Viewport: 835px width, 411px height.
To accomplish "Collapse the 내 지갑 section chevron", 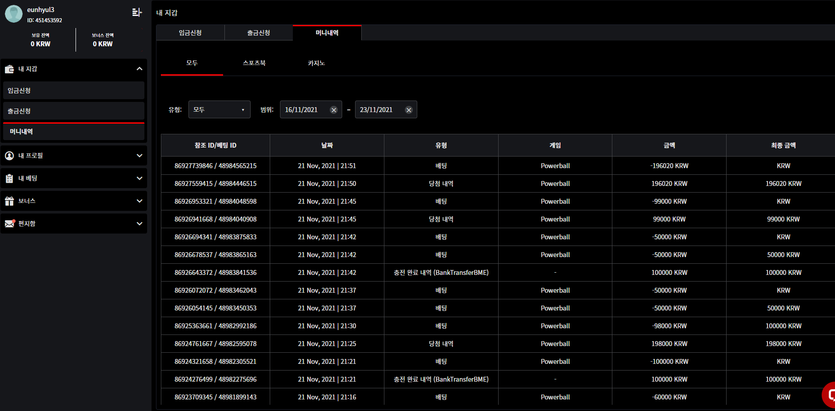I will pos(140,69).
